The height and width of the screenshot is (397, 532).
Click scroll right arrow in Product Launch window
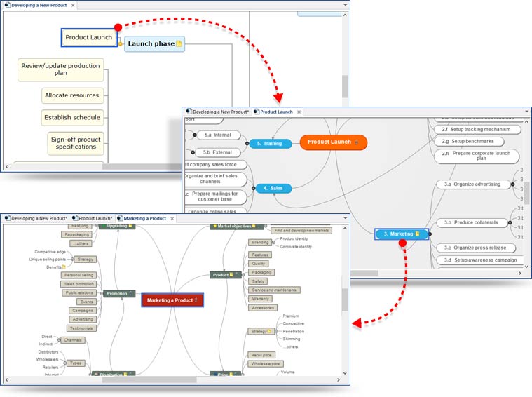tap(520, 273)
